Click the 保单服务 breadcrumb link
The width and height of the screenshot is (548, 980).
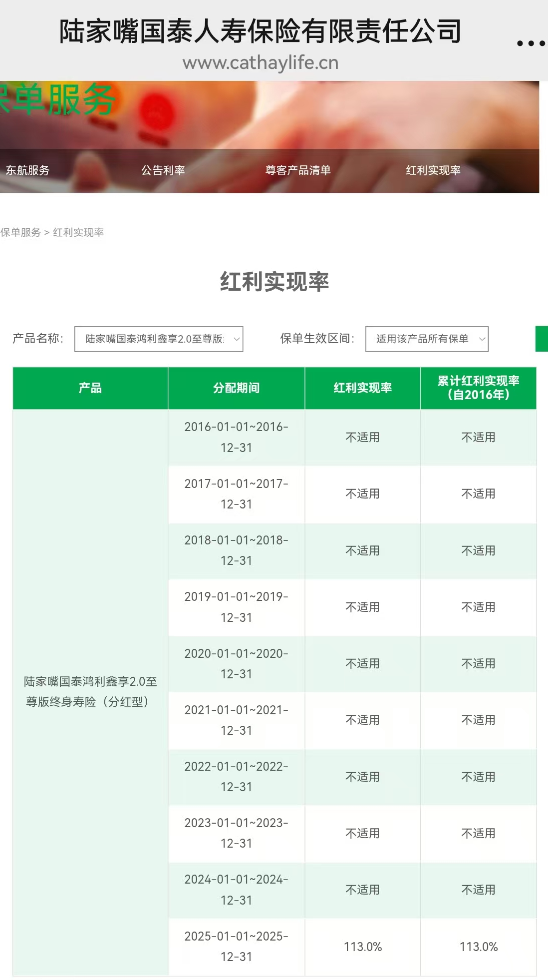(x=20, y=232)
